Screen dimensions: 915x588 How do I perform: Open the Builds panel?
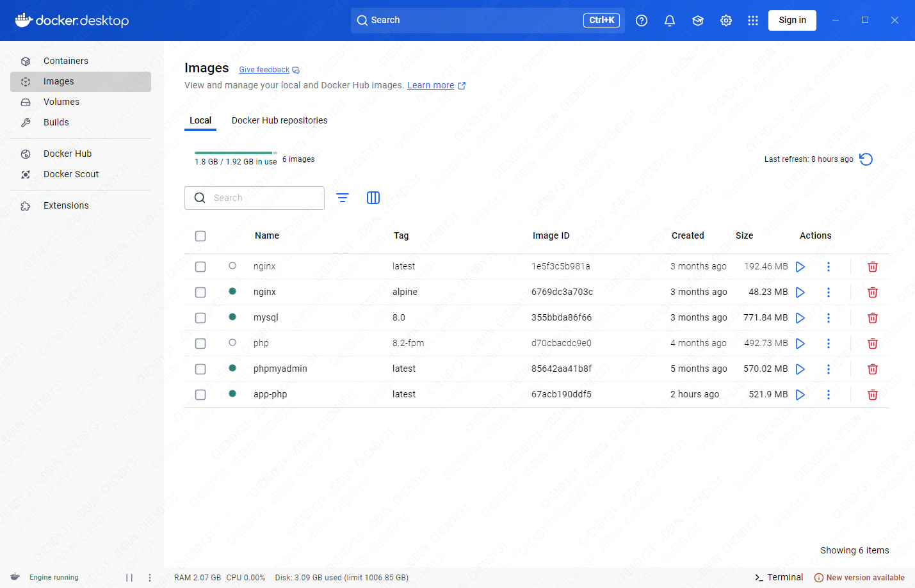point(56,122)
